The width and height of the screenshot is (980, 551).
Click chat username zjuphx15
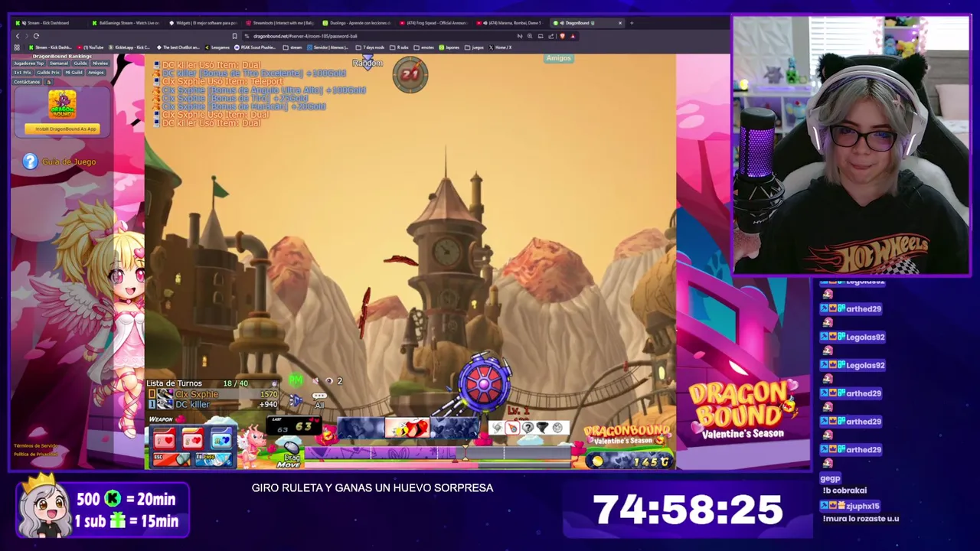click(x=863, y=506)
